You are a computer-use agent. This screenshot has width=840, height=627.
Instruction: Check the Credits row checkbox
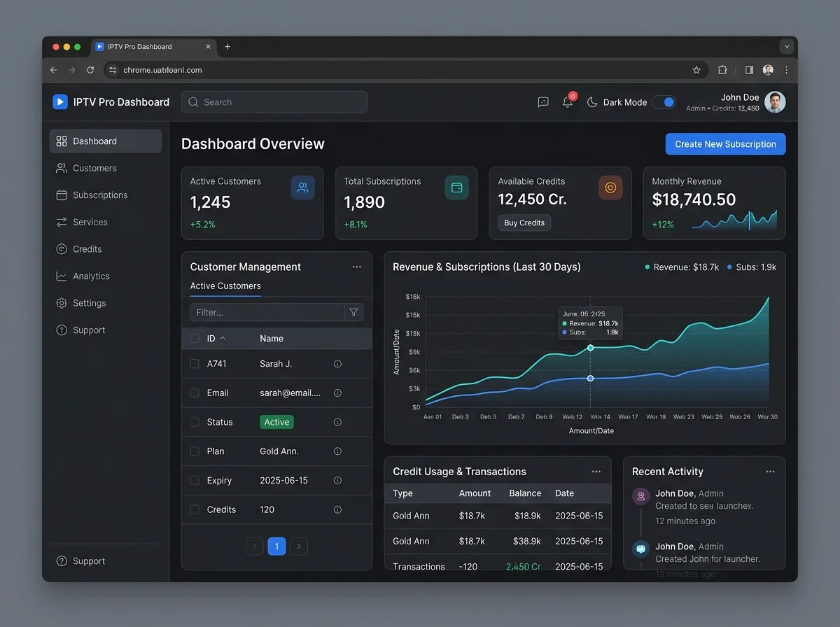click(x=195, y=510)
